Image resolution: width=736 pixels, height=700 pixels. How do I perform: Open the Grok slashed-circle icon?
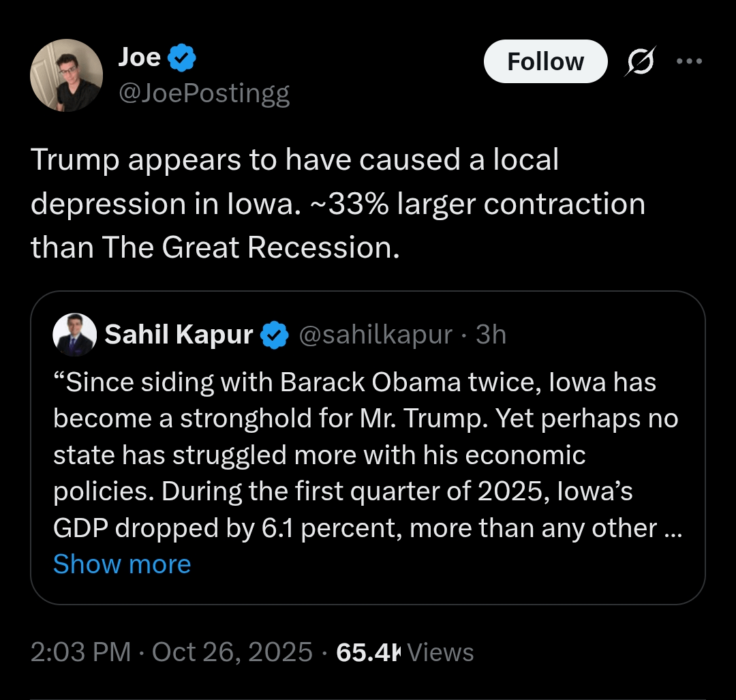(640, 61)
